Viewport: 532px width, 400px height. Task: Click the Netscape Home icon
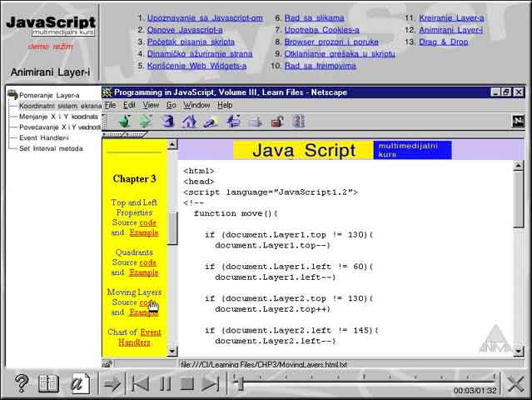tap(189, 121)
